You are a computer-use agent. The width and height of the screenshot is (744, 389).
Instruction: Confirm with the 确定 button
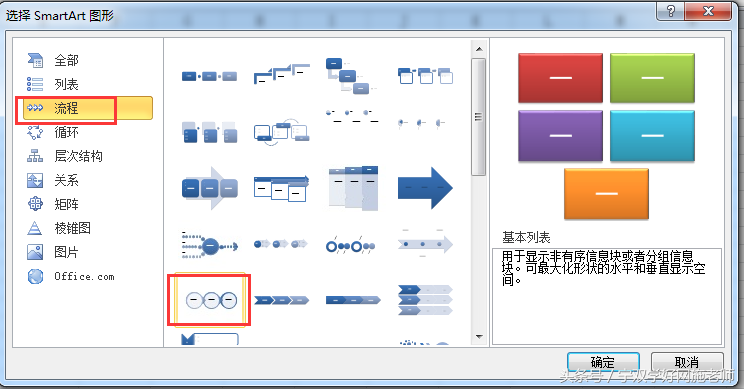[603, 362]
